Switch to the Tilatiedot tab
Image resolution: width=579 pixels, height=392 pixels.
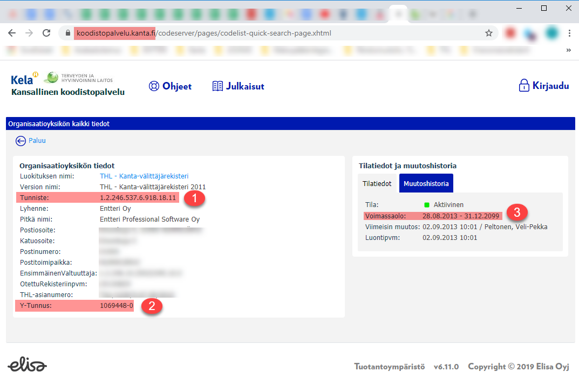pyautogui.click(x=377, y=183)
